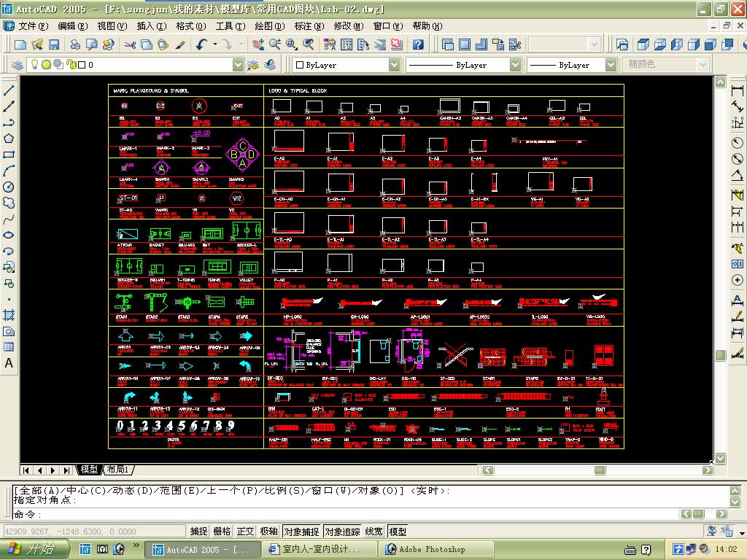Image resolution: width=747 pixels, height=560 pixels.
Task: Open the Help question mark icon
Action: (x=418, y=44)
